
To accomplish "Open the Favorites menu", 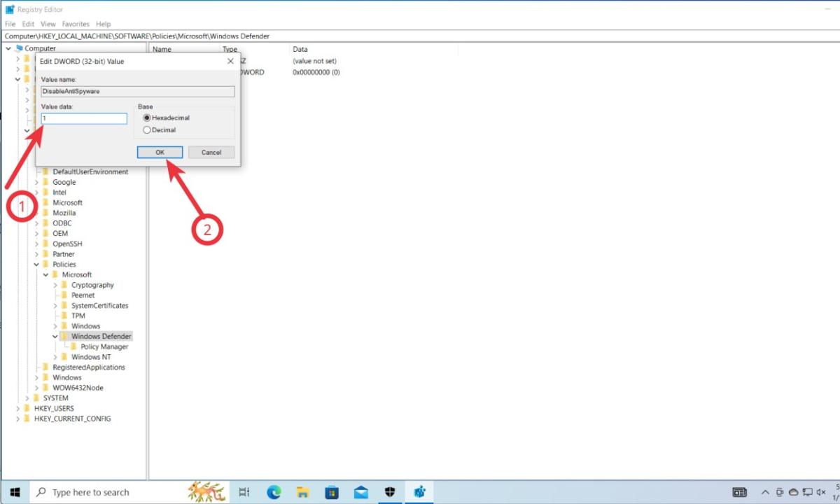I will tap(76, 23).
